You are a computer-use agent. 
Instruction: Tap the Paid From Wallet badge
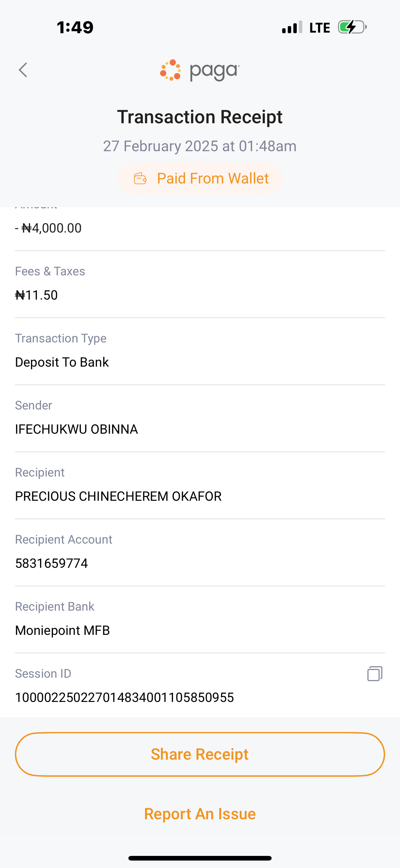pos(200,178)
